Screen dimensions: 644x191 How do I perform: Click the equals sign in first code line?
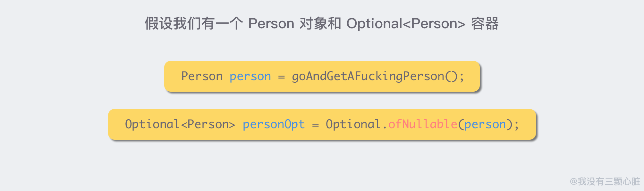pyautogui.click(x=281, y=77)
